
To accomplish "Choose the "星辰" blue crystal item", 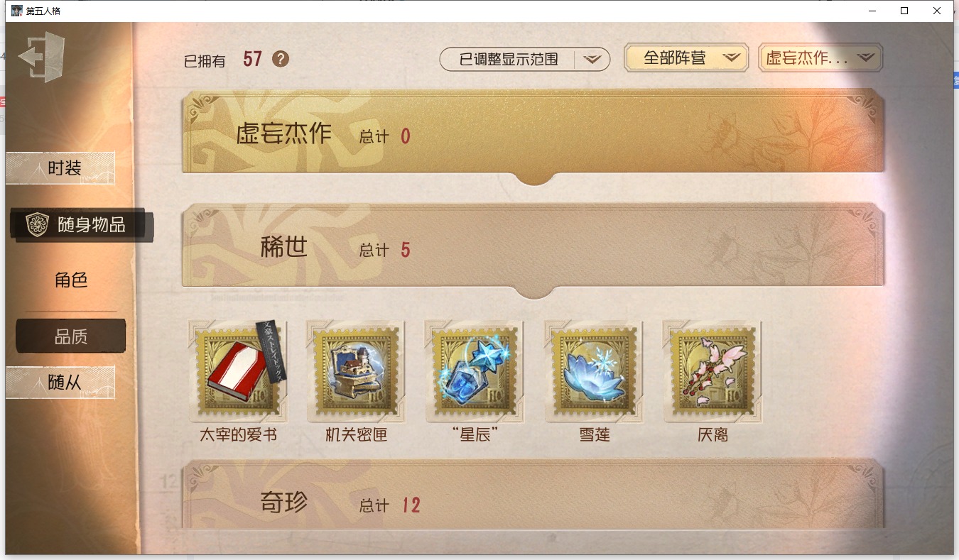I will pos(475,370).
